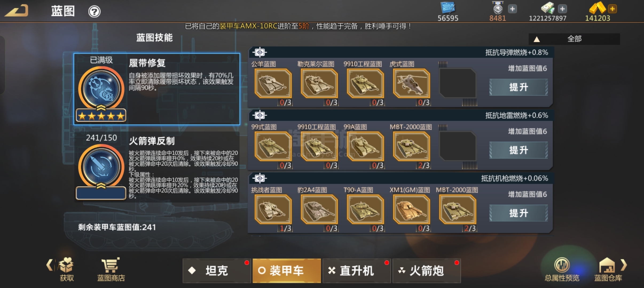
Task: Add gold bars with plus icon
Action: [x=612, y=9]
